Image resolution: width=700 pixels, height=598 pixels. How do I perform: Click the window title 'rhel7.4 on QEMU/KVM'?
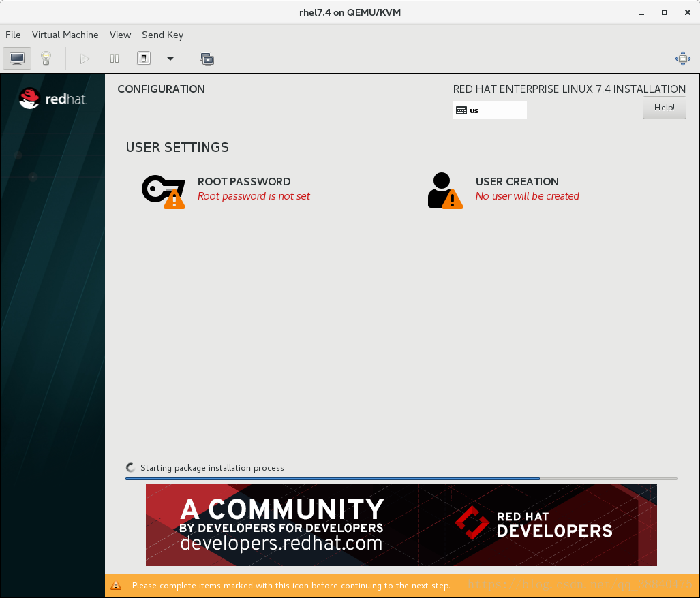(x=350, y=12)
